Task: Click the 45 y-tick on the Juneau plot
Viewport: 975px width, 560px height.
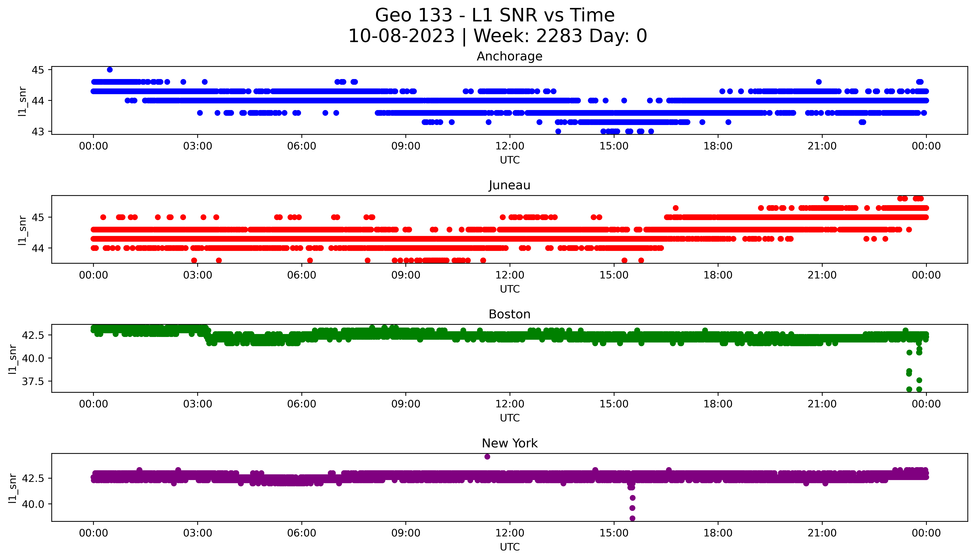Action: coord(38,217)
